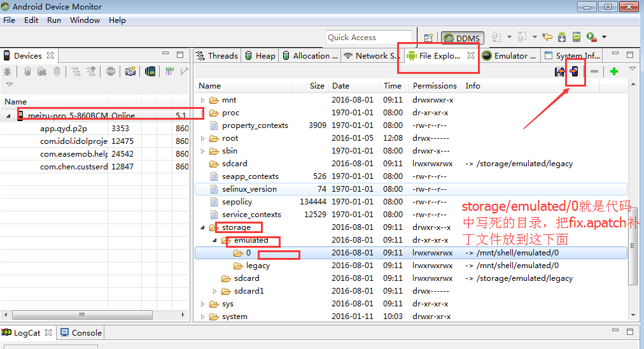Viewport: 644px width, 349px height.
Task: Switch to the Emulator Control tab
Action: click(509, 55)
